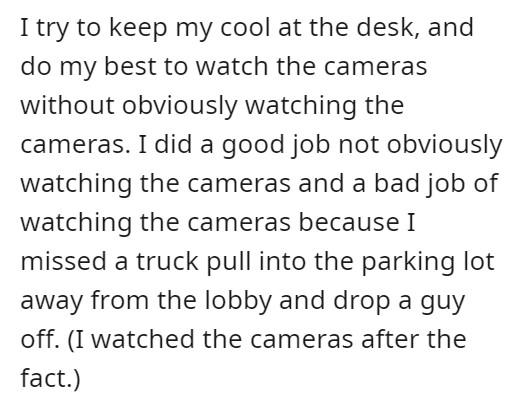Click the final word "fact.)"

pos(50,379)
